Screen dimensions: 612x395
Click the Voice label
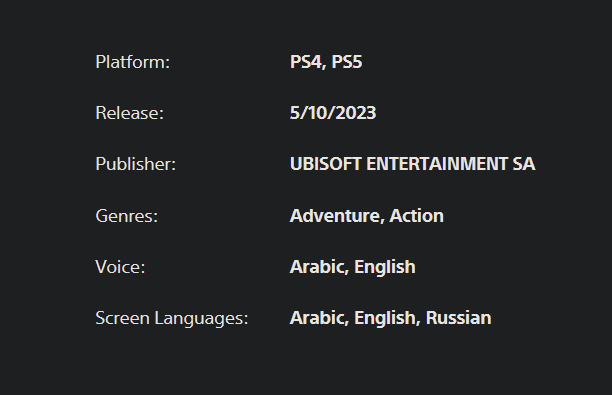coord(120,267)
